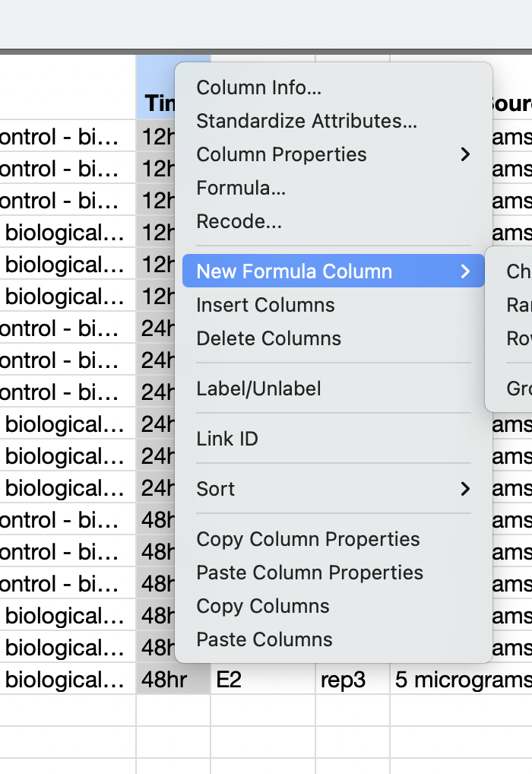The image size is (532, 774).
Task: Choose Paste Column Properties
Action: pos(309,573)
